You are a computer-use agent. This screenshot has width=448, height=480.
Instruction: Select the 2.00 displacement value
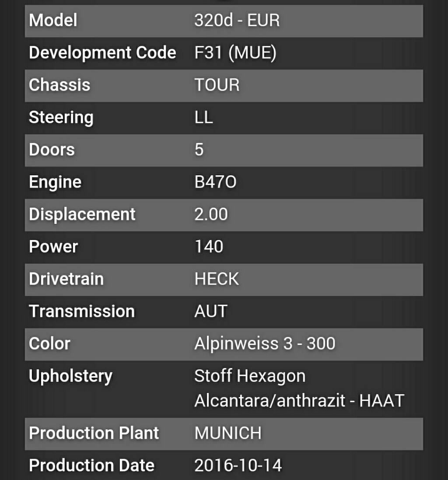211,214
